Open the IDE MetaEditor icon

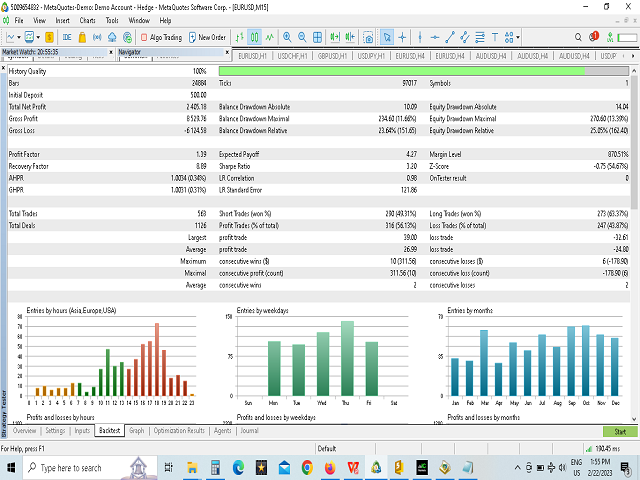coord(67,38)
